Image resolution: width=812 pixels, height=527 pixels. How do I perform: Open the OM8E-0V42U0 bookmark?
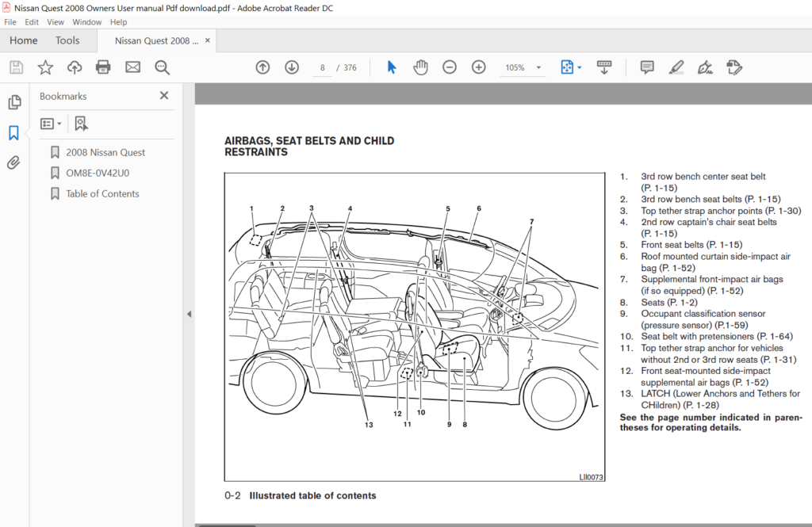point(98,173)
